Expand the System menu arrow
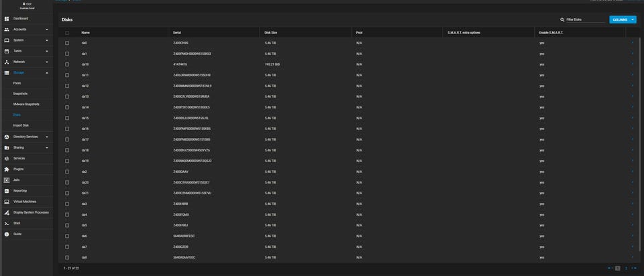This screenshot has height=276, width=644. click(x=47, y=40)
